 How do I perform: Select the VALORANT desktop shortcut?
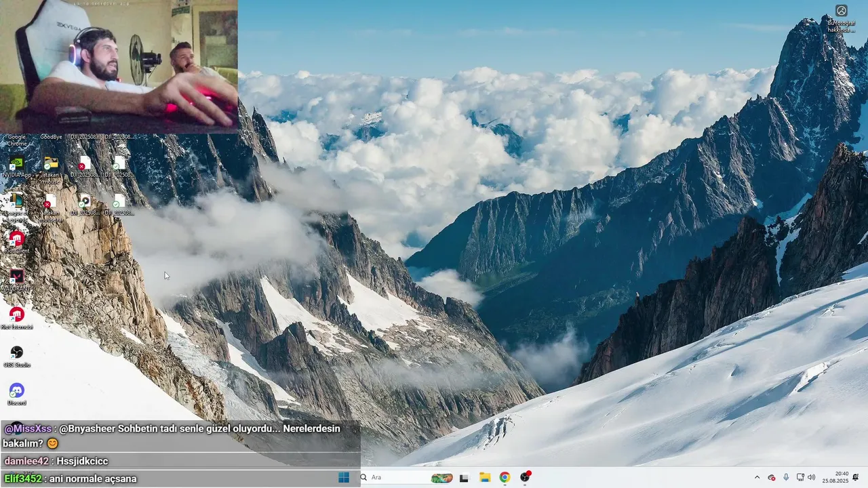click(x=17, y=281)
